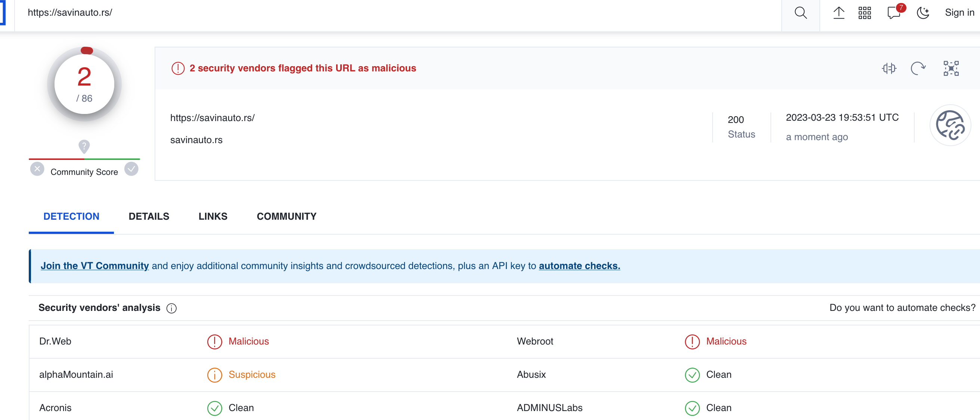
Task: Click the Dr.Web Malicious warning icon
Action: click(215, 342)
